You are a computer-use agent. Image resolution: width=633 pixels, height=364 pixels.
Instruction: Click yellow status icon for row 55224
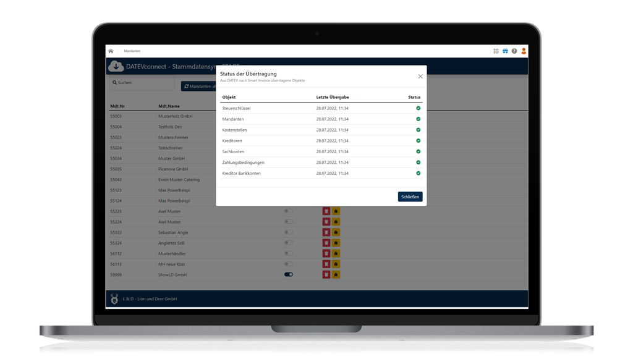[x=336, y=221]
